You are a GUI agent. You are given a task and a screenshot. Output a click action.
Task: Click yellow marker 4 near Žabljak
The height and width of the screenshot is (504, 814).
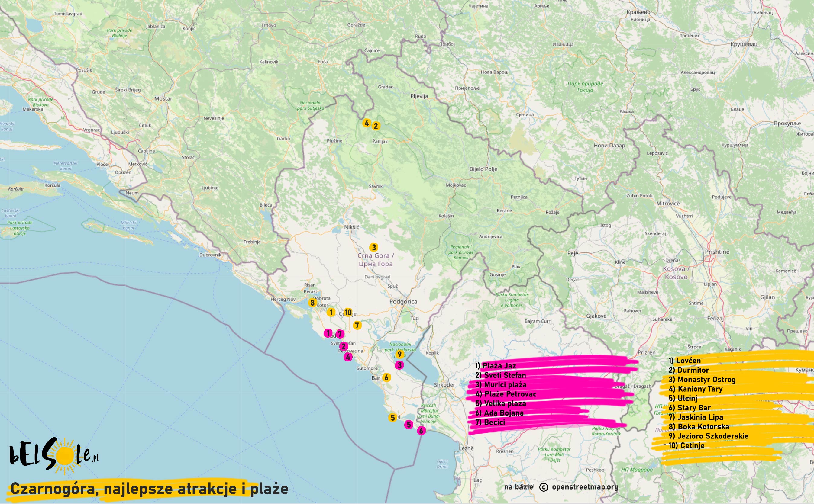(367, 123)
